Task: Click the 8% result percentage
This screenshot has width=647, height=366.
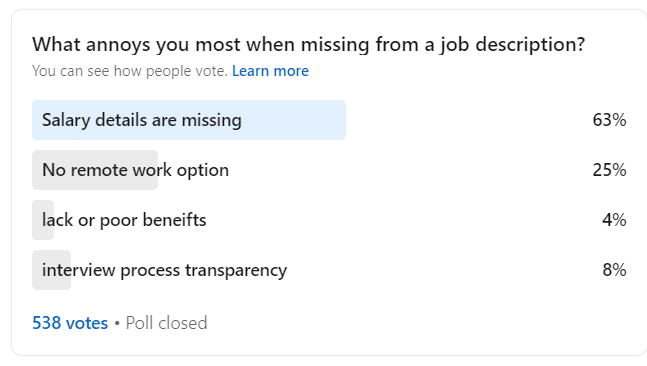Action: pyautogui.click(x=614, y=270)
